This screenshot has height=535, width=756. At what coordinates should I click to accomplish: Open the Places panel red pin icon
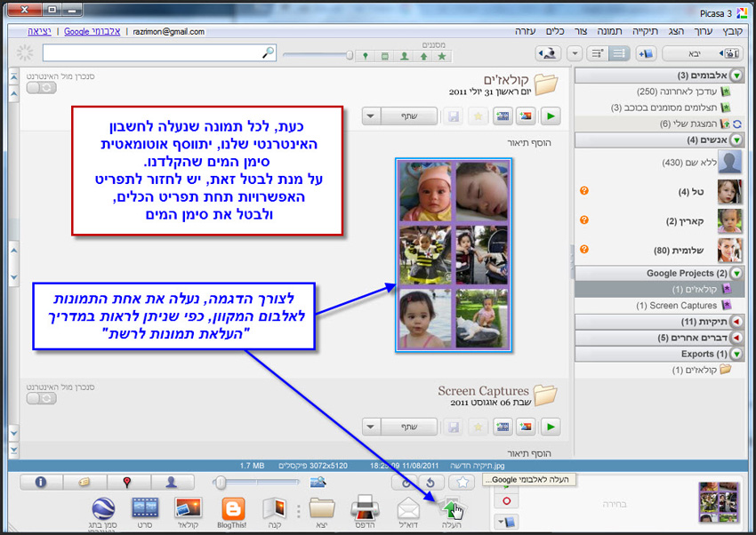128,482
